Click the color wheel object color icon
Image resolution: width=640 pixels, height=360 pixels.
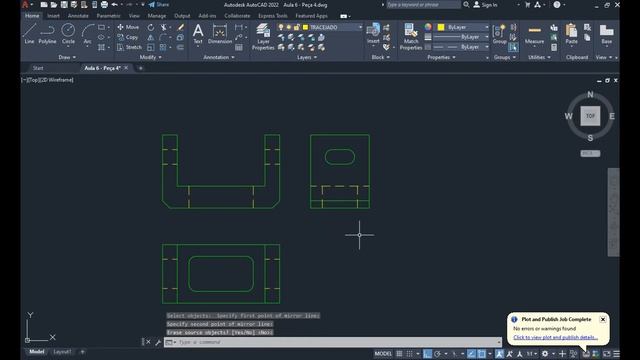coord(428,27)
